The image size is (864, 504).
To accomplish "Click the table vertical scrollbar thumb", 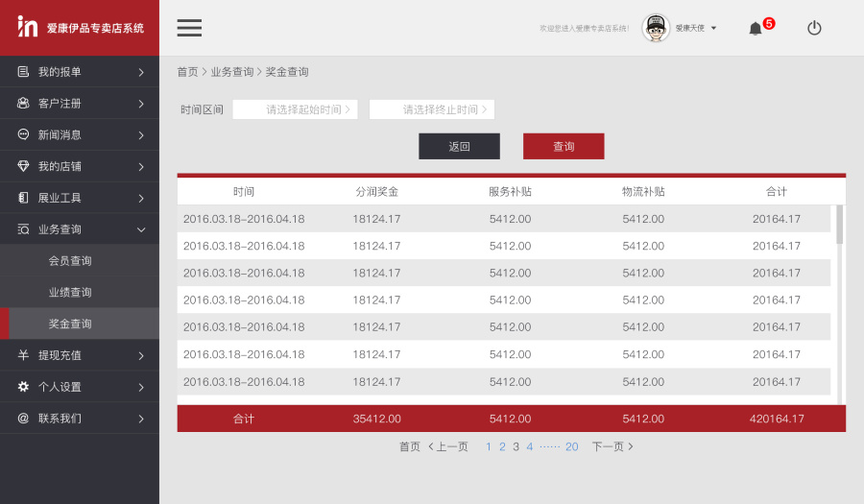I will (839, 225).
